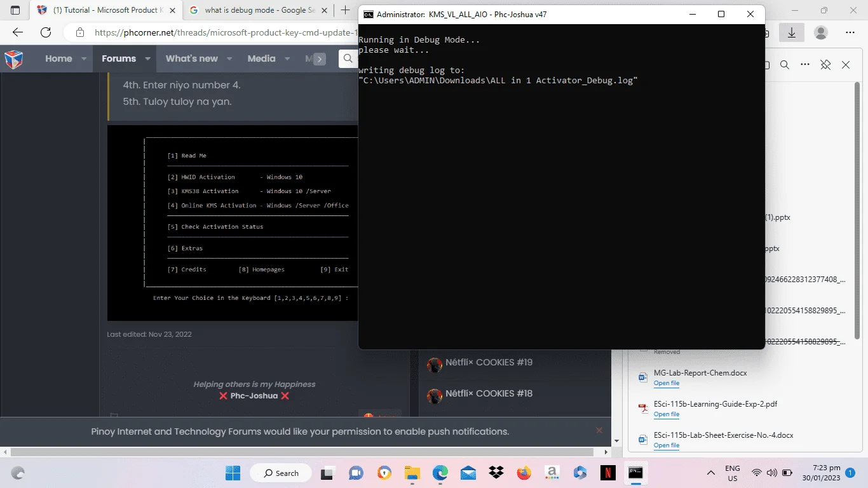Expand the Home dropdown arrow
Image resolution: width=868 pixels, height=488 pixels.
(x=83, y=58)
